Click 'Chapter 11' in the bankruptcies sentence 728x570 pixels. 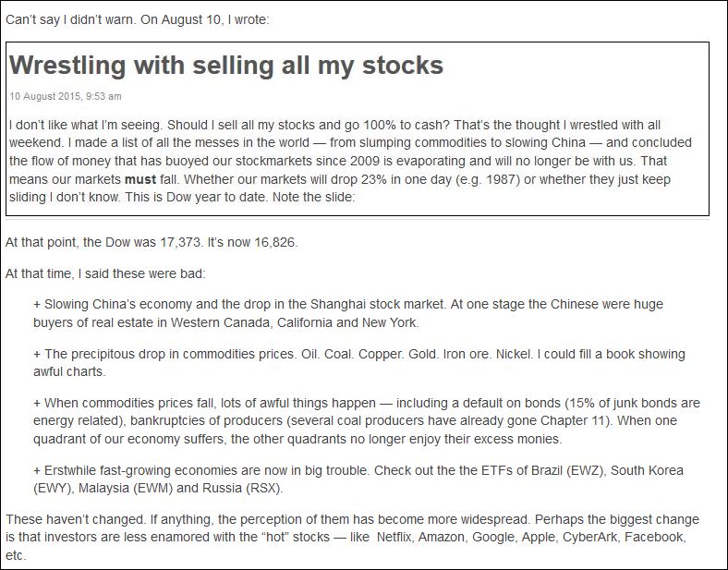tap(573, 420)
